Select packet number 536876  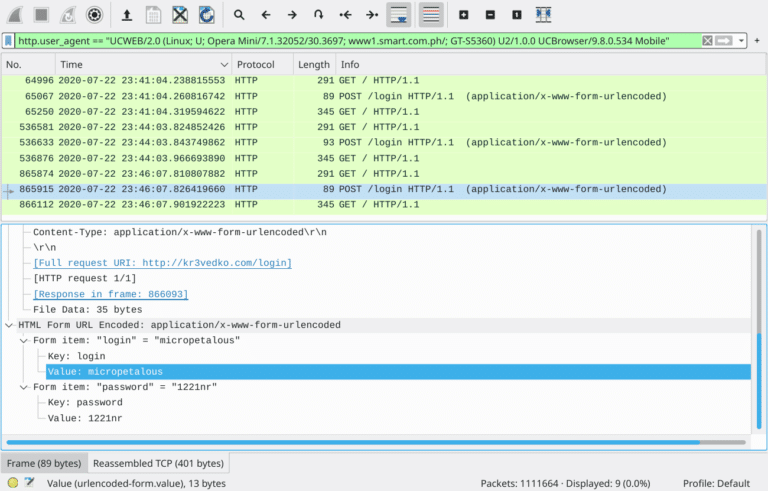pyautogui.click(x=384, y=158)
